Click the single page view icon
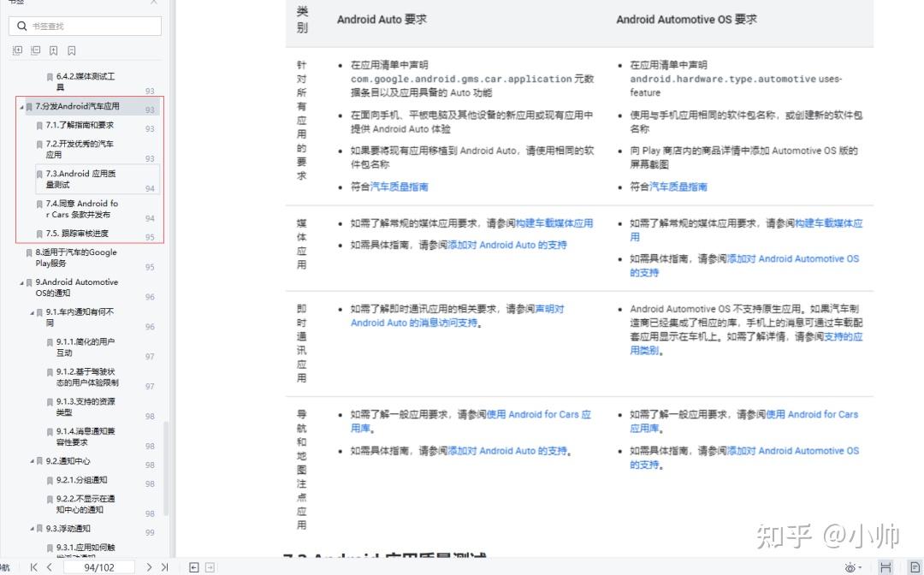924x575 pixels. (914, 566)
